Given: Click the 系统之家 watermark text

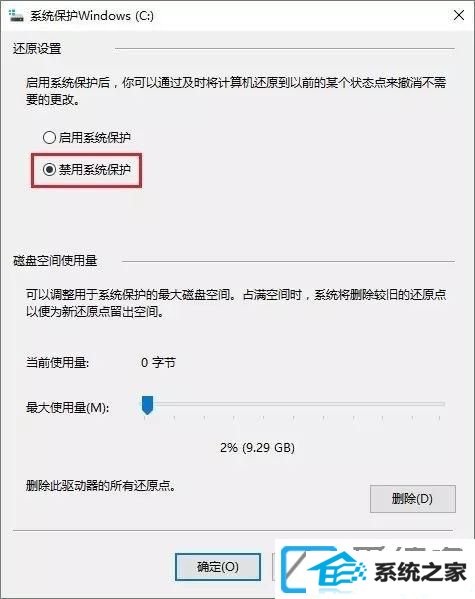Looking at the screenshot, I should pos(420,572).
